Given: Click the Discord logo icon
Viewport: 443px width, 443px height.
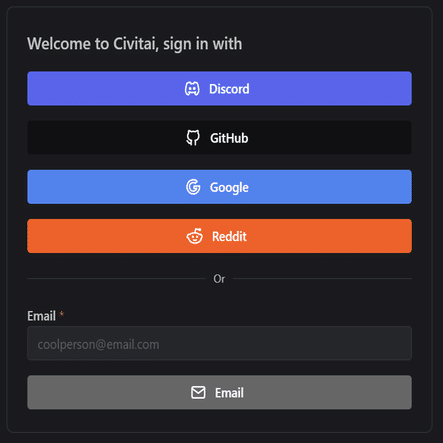Looking at the screenshot, I should [x=192, y=89].
